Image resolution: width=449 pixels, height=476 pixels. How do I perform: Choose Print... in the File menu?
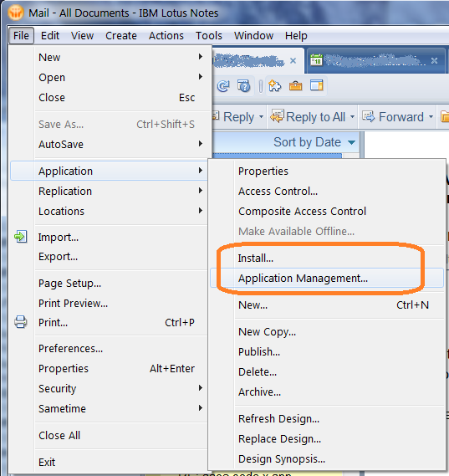pyautogui.click(x=110, y=322)
